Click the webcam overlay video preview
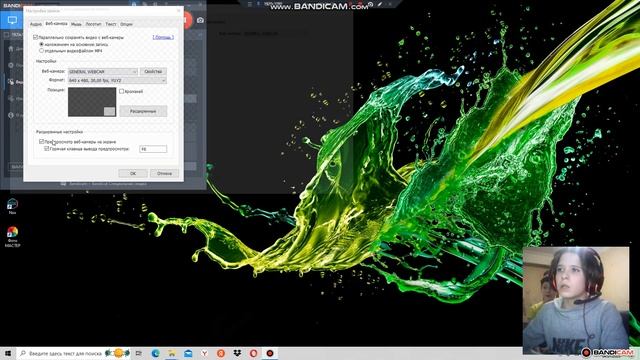This screenshot has width=640, height=360. [x=576, y=300]
